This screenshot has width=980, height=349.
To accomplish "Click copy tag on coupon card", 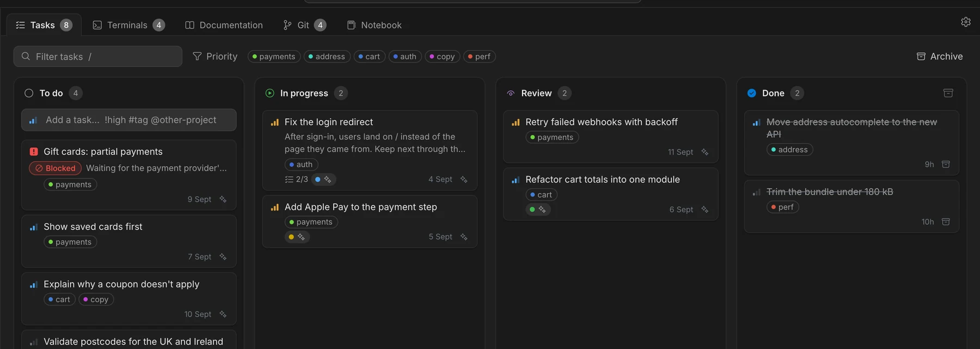I will 96,299.
